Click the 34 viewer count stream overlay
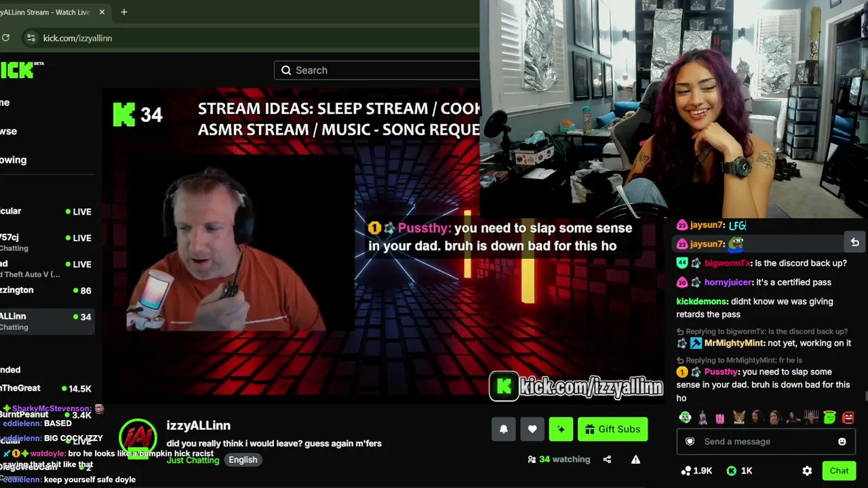The height and width of the screenshot is (488, 868). (x=138, y=115)
